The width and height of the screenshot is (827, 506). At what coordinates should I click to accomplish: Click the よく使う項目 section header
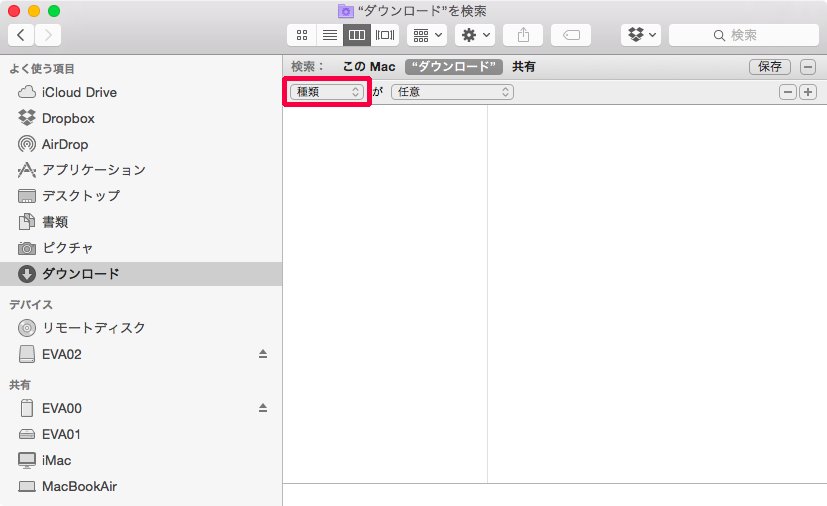42,69
